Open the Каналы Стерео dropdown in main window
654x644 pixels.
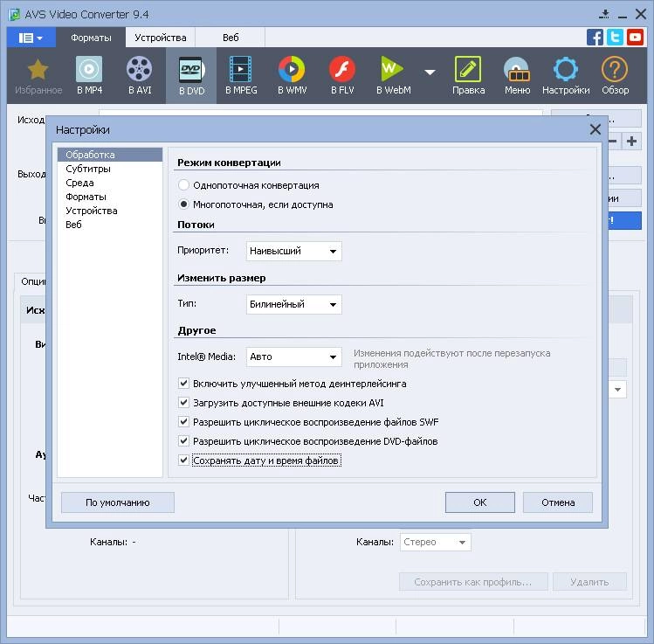click(435, 542)
